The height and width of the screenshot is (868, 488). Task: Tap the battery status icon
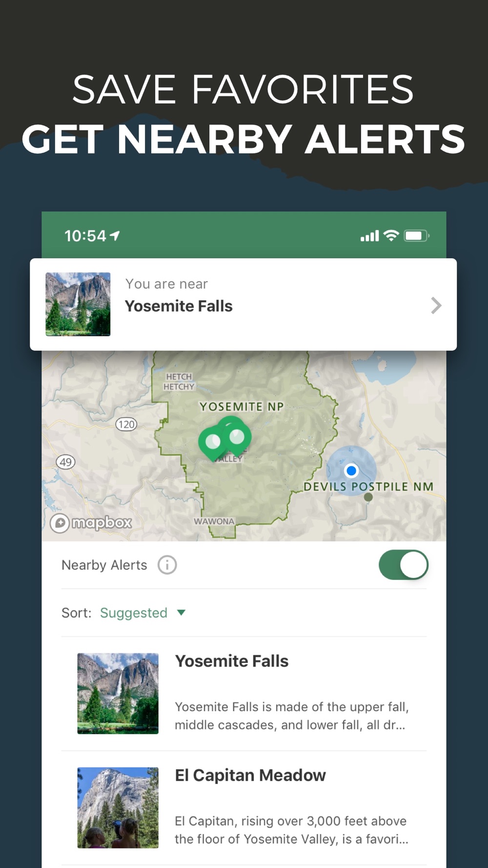click(x=416, y=236)
